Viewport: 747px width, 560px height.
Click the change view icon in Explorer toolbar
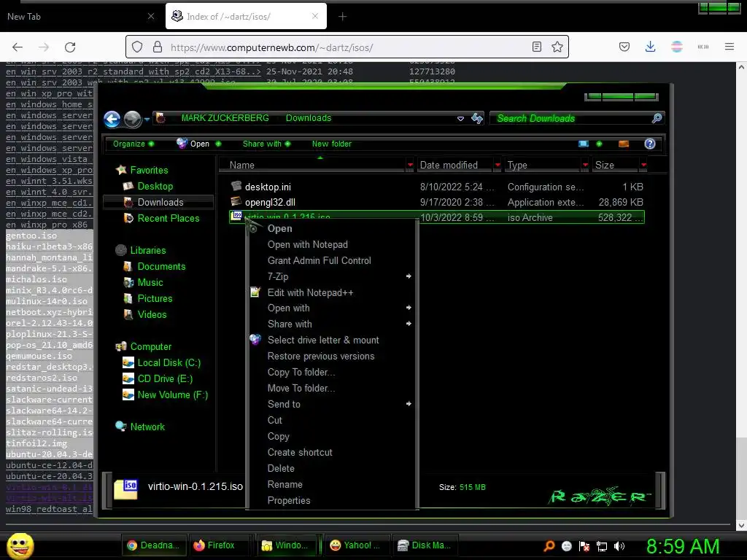[x=584, y=144]
